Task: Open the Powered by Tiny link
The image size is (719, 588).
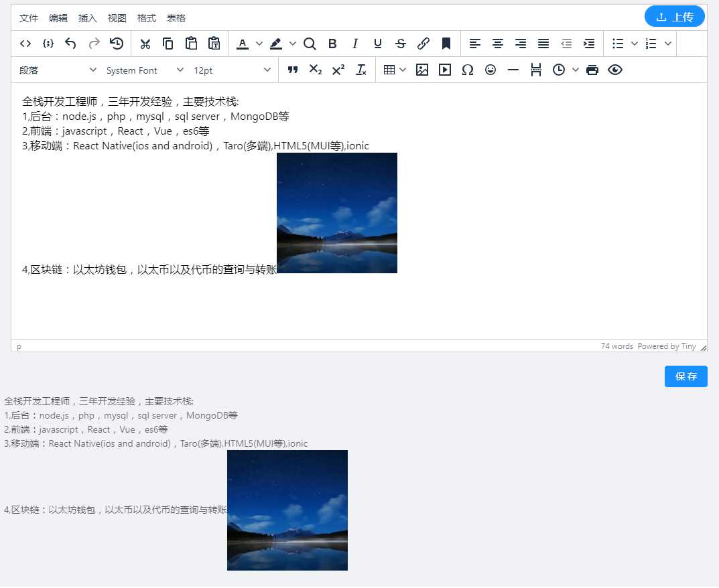Action: click(x=666, y=346)
